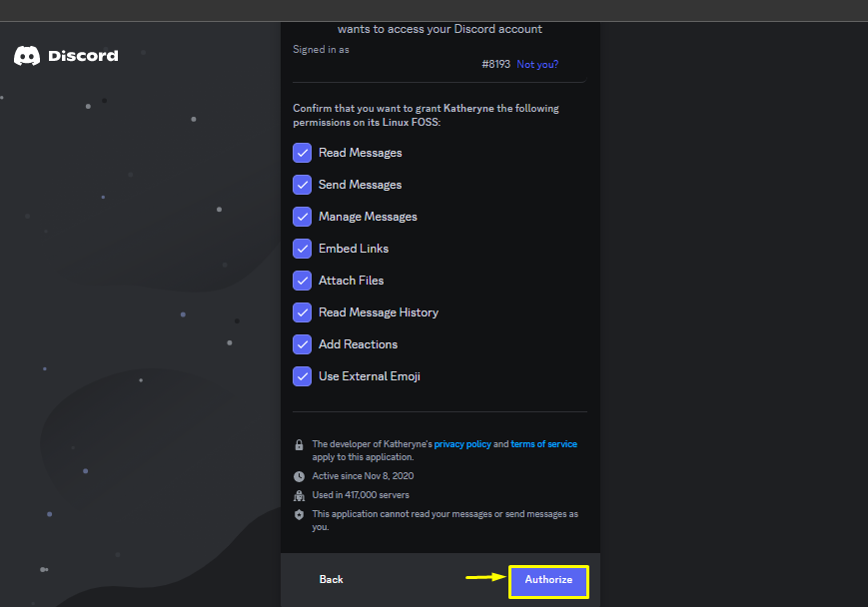Image resolution: width=868 pixels, height=607 pixels.
Task: Click the shield icon beside message notice
Action: pos(299,514)
